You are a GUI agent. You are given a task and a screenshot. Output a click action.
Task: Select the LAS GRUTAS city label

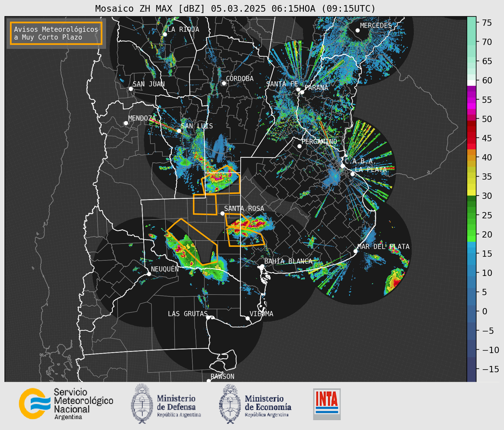(188, 314)
